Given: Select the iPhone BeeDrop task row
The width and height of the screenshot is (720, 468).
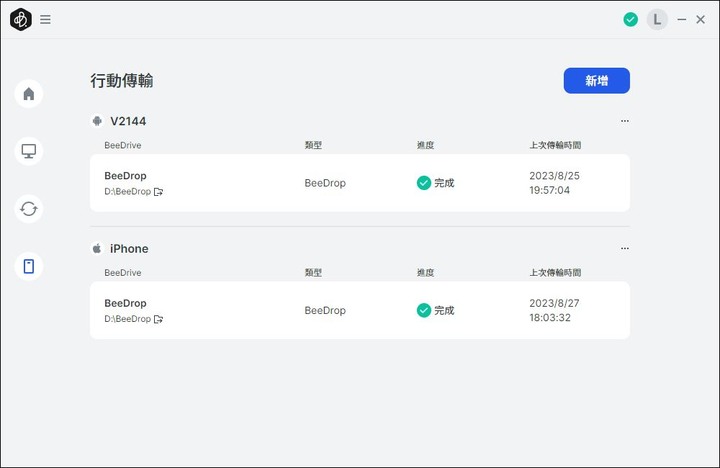Looking at the screenshot, I should [360, 310].
